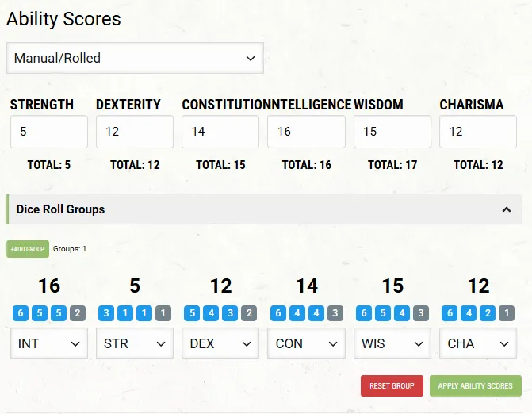Open the INT ability assignment dropdown
This screenshot has width=532, height=414.
[x=49, y=343]
